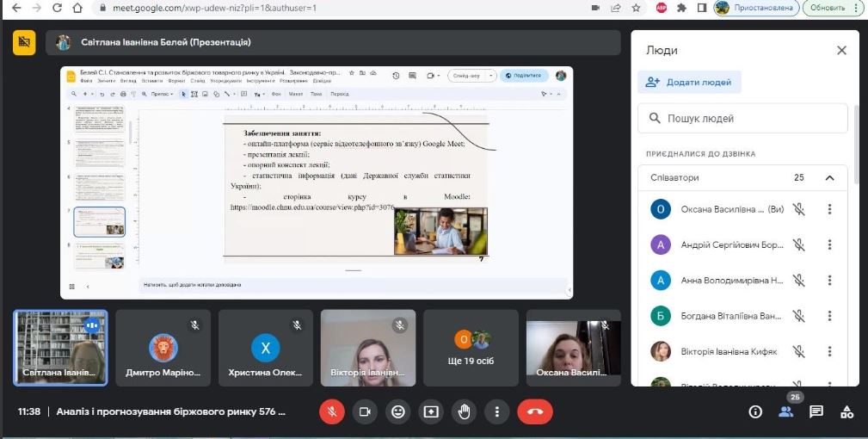Mute Вікторія Іванівна Кифяк's microphone
The height and width of the screenshot is (439, 868).
tap(798, 351)
